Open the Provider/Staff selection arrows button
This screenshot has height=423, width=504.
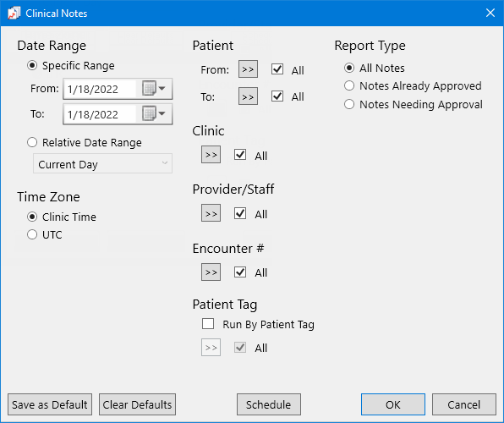[x=211, y=213]
